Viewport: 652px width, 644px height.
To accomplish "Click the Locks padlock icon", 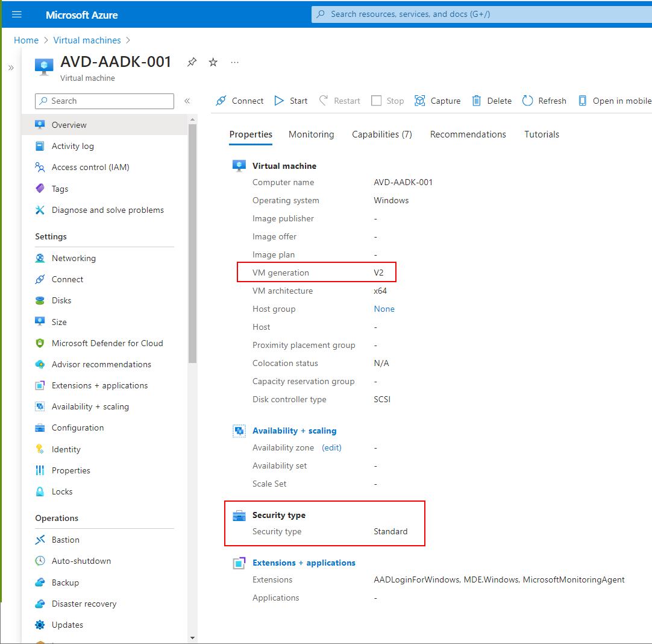I will pos(40,491).
